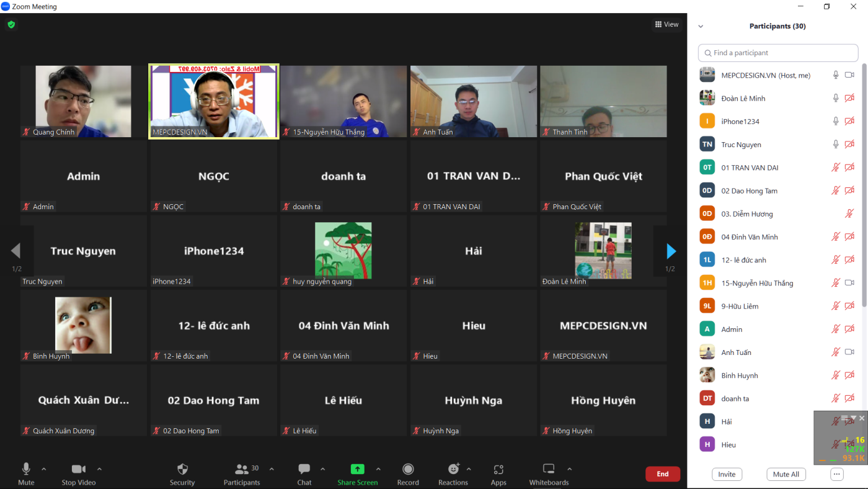Open Share Screen options arrow

(x=378, y=470)
